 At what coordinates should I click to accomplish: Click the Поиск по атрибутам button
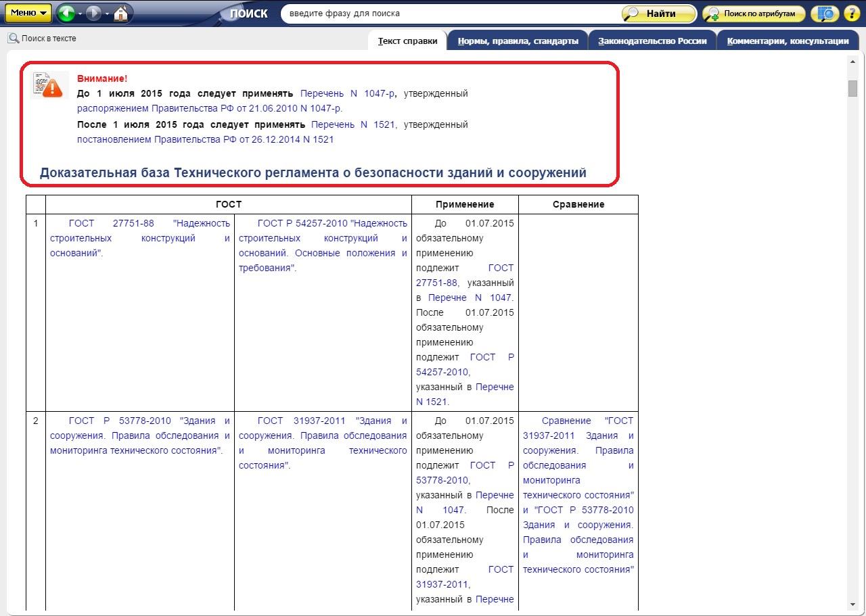coord(754,14)
